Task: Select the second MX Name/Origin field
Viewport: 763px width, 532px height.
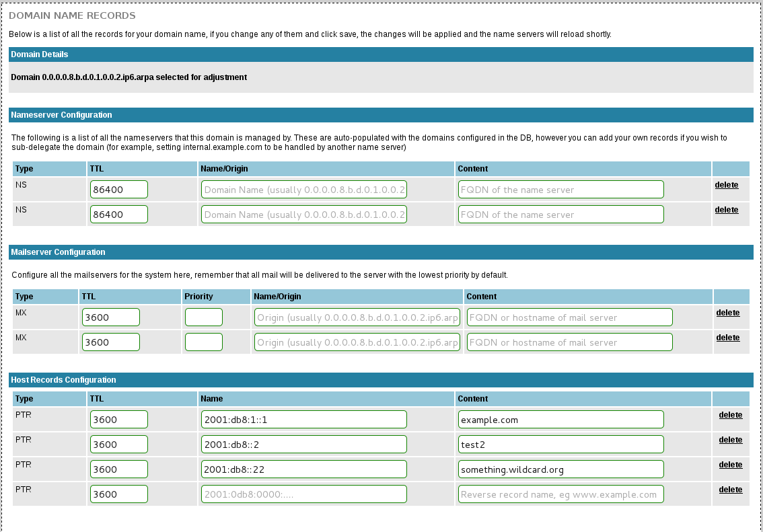Action: point(357,342)
